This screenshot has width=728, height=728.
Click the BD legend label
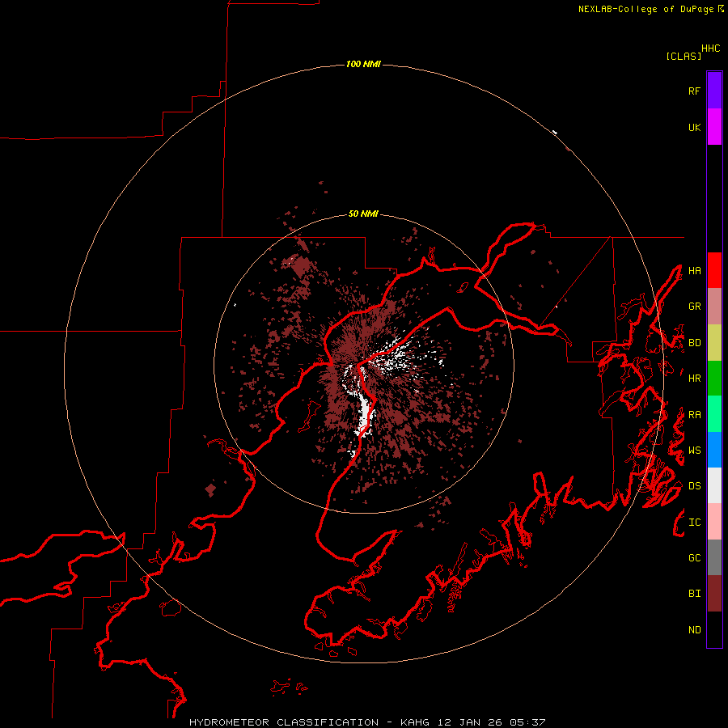click(x=694, y=343)
